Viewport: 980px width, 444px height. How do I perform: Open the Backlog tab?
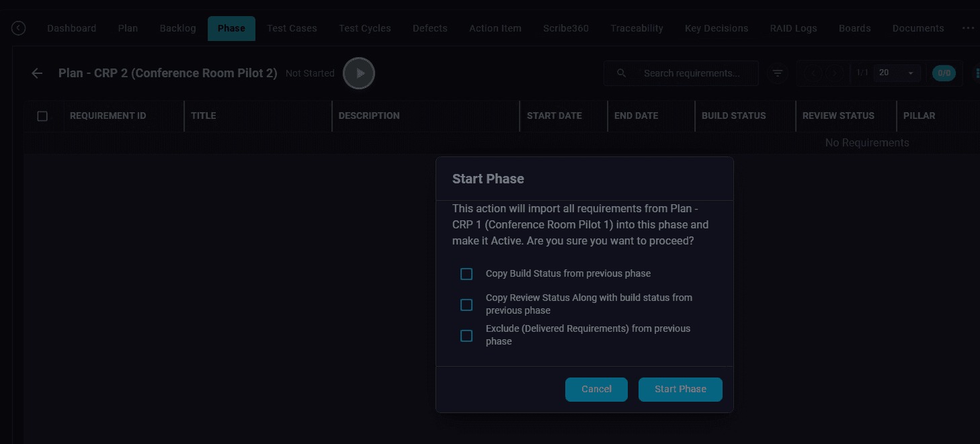point(178,28)
